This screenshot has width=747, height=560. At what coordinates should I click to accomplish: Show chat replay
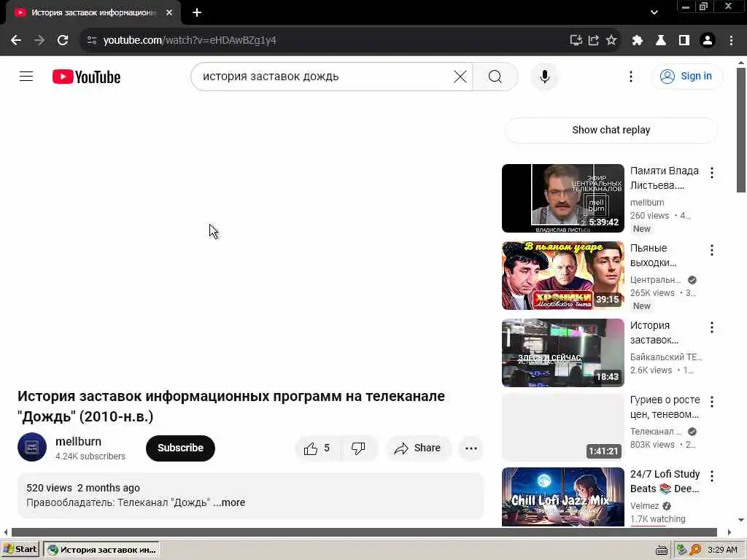point(611,130)
